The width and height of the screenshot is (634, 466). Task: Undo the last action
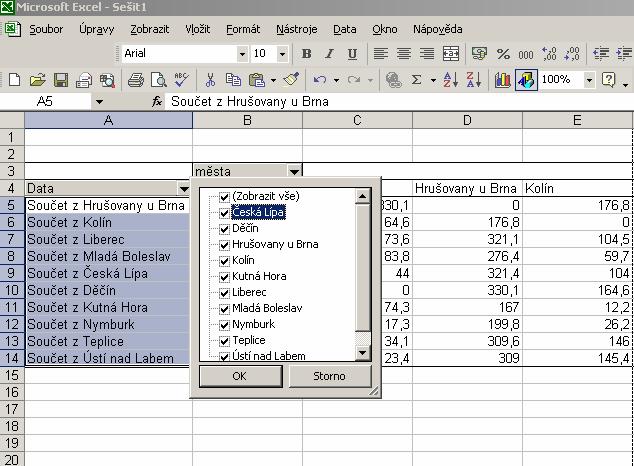click(319, 80)
